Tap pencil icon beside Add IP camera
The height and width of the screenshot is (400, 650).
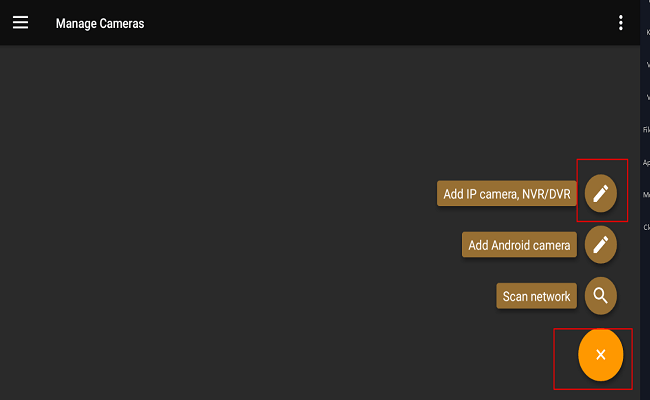(600, 194)
